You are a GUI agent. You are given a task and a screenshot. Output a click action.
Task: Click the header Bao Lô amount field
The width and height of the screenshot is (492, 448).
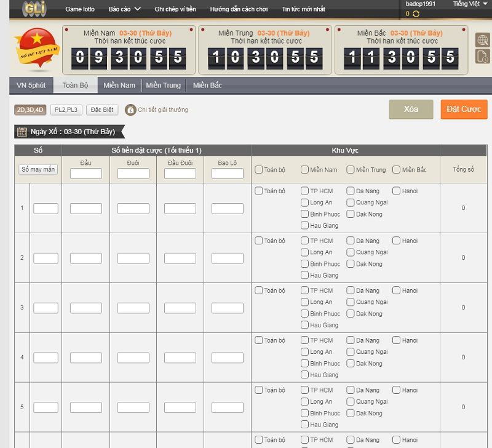[x=228, y=174]
